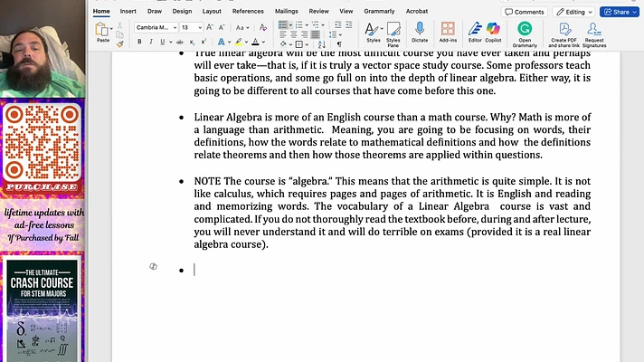The image size is (644, 362).
Task: Expand the borders dropdown arrow
Action: coord(307,44)
